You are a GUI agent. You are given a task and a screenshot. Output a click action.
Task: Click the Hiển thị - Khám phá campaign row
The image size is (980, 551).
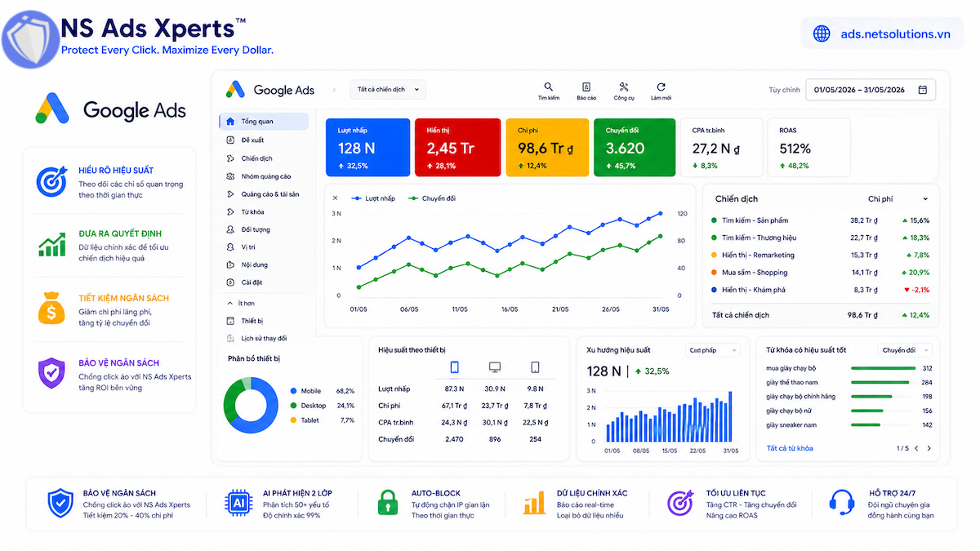(820, 290)
